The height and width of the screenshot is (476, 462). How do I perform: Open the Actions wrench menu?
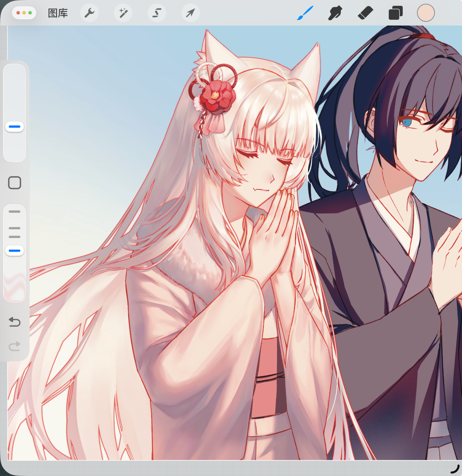[x=89, y=13]
